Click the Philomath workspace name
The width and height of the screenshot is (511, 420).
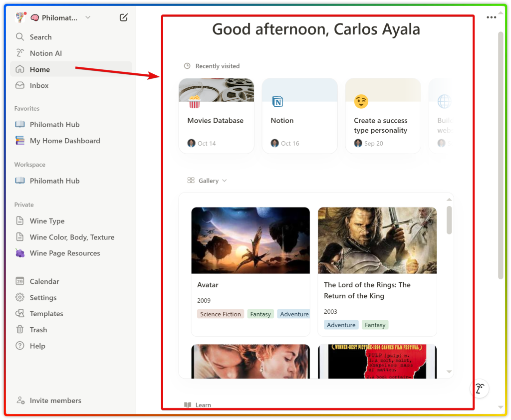60,18
